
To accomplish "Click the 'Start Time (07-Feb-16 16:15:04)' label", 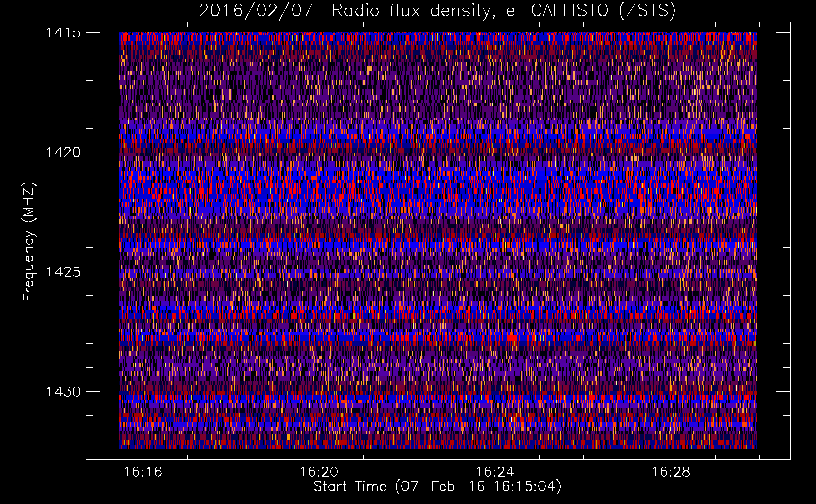I will (x=437, y=487).
